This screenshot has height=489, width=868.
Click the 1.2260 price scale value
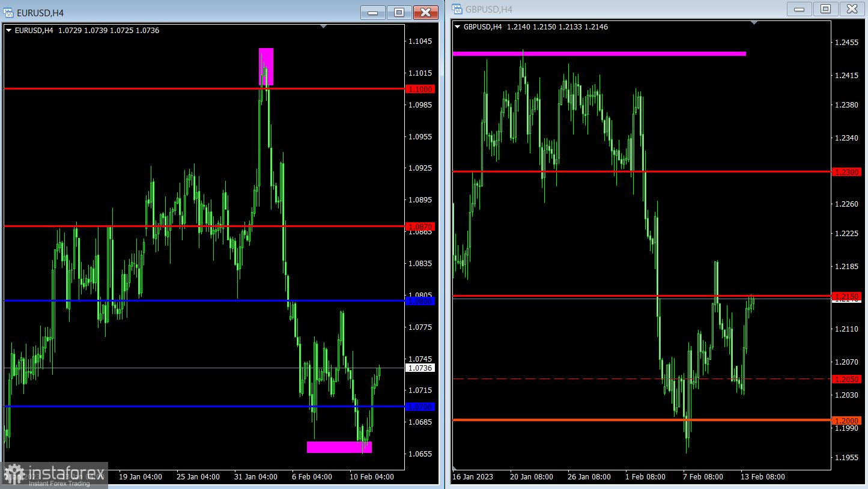coord(846,204)
